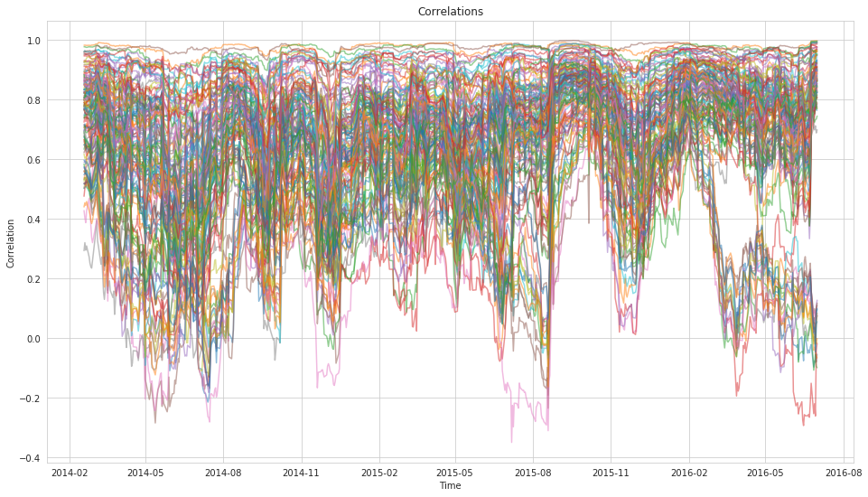Click the y-axis tick label 0.8
This screenshot has height=497, width=868.
[34, 100]
